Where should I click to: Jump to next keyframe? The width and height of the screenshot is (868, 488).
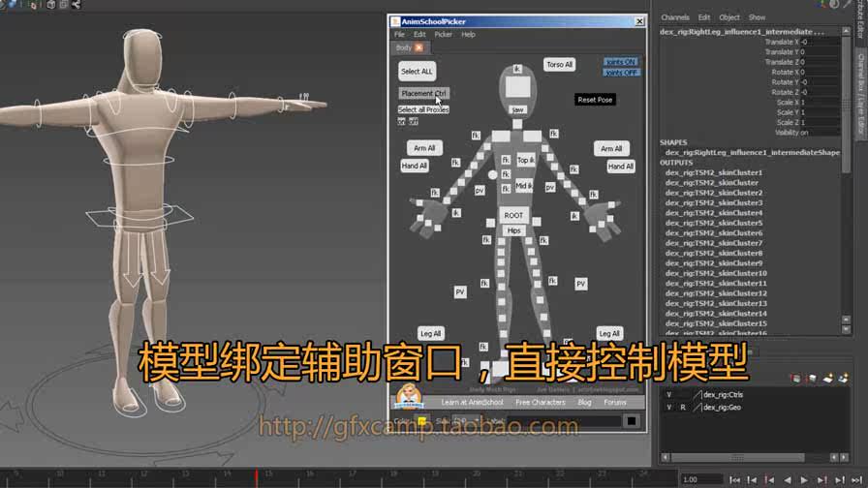(x=822, y=480)
